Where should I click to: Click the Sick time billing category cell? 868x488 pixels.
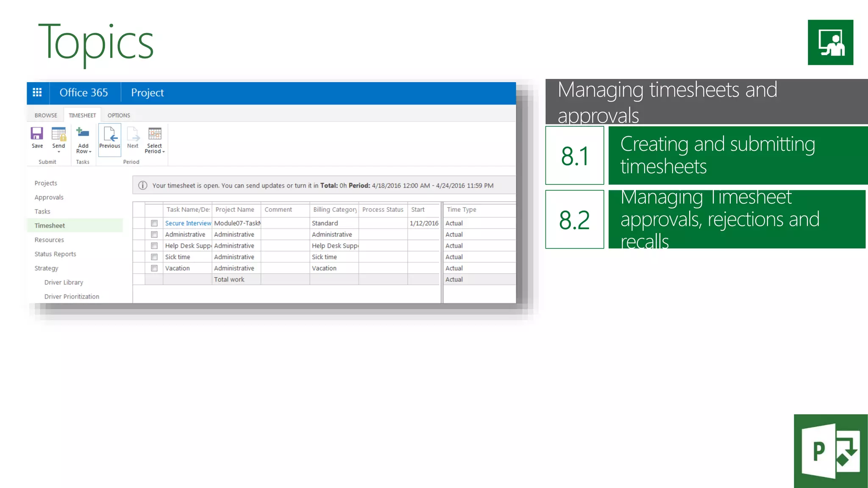click(x=334, y=257)
